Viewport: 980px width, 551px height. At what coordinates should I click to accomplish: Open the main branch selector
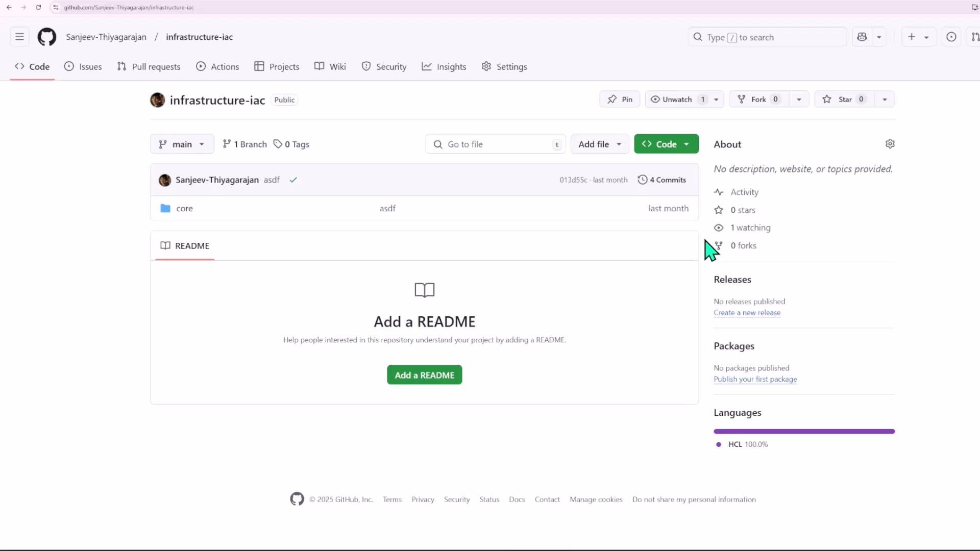pyautogui.click(x=182, y=144)
